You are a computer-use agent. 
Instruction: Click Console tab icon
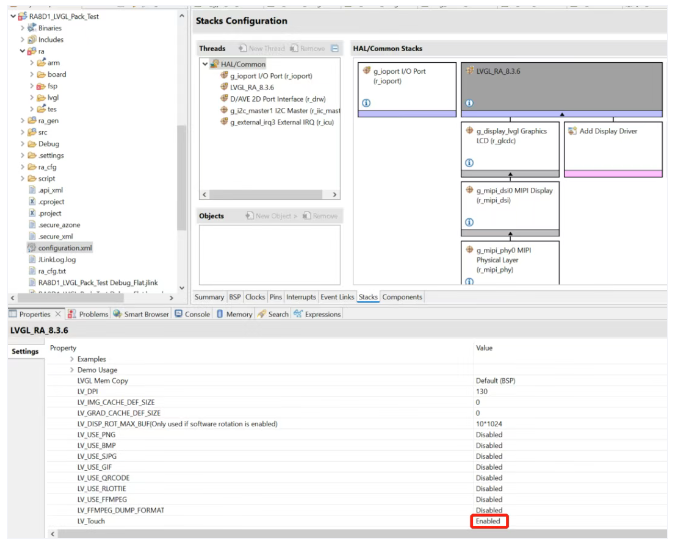(178, 314)
